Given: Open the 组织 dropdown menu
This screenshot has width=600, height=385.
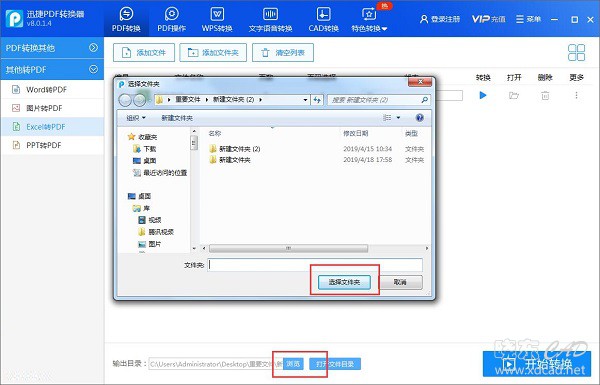Looking at the screenshot, I should [136, 118].
